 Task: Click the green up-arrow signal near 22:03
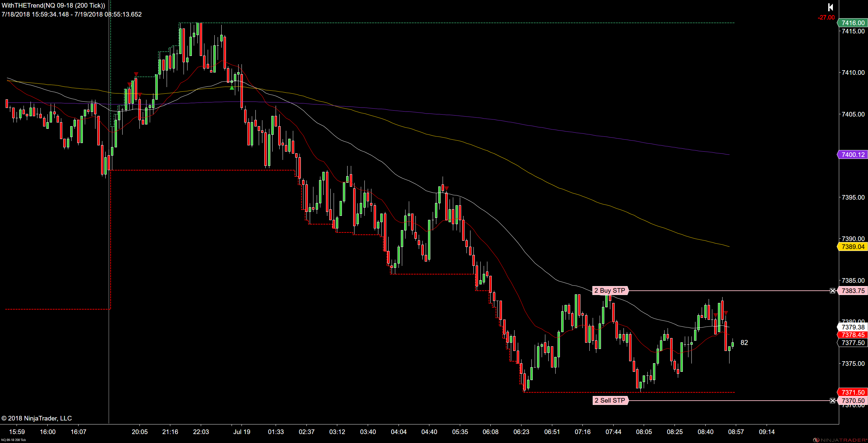(232, 87)
